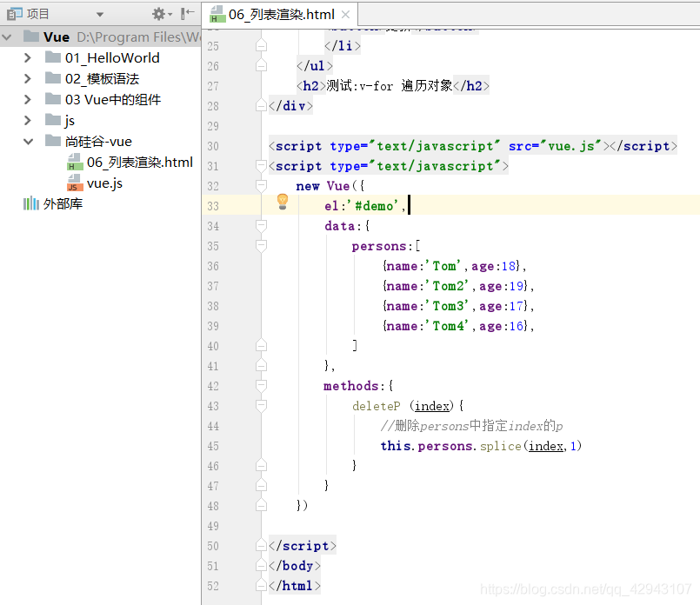This screenshot has width=700, height=605.
Task: Click the 外部库 external libraries icon
Action: (x=30, y=204)
